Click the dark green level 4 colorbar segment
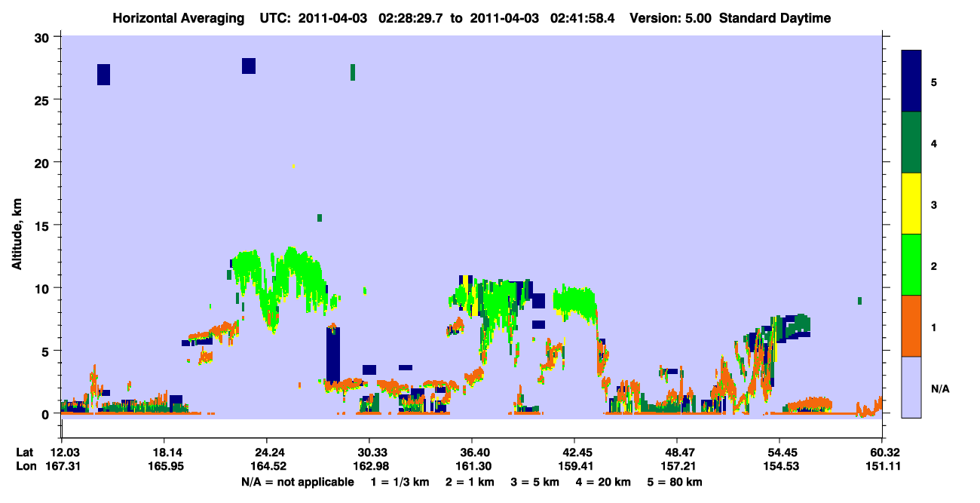Image resolution: width=980 pixels, height=503 pixels. 911,143
